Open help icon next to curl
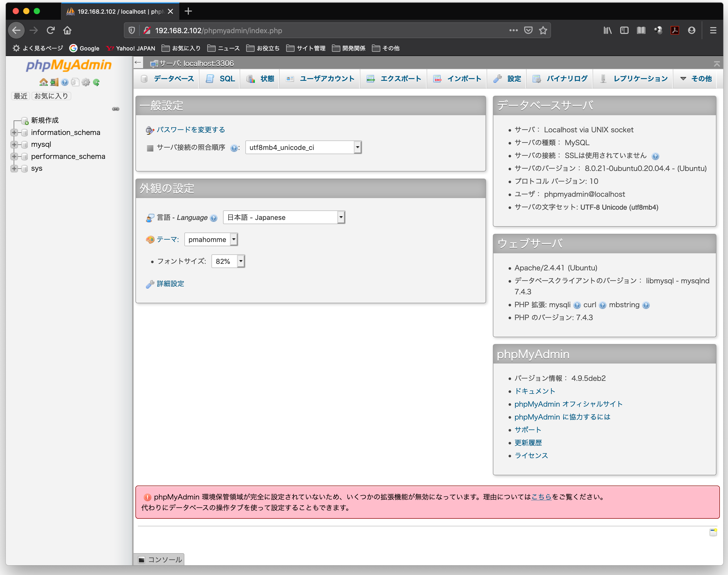 coord(603,305)
